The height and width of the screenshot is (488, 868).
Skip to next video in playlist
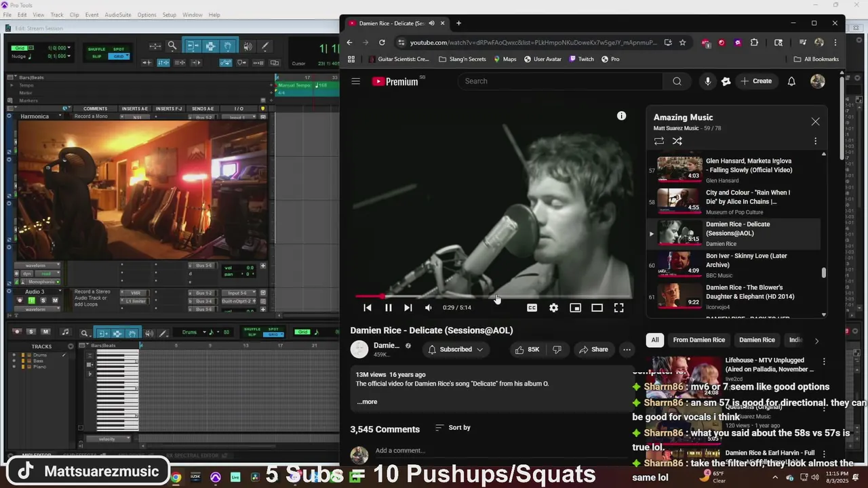point(408,308)
